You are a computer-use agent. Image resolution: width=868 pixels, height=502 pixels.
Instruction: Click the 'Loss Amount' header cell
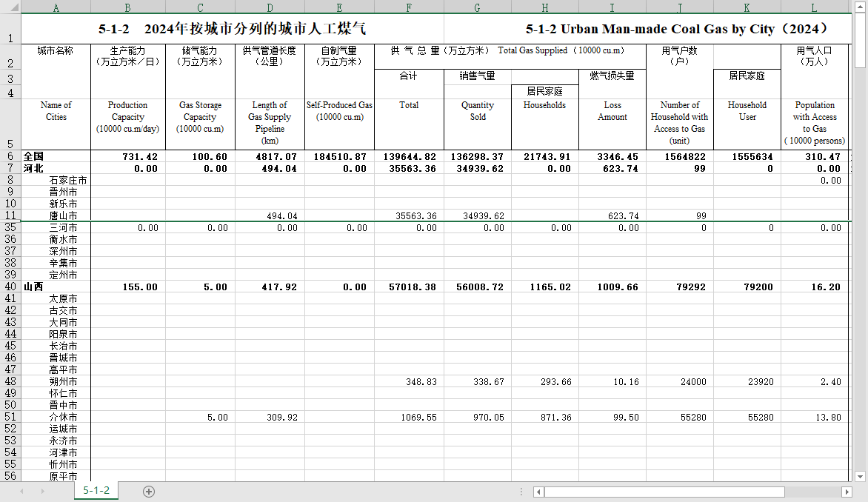[x=612, y=124]
